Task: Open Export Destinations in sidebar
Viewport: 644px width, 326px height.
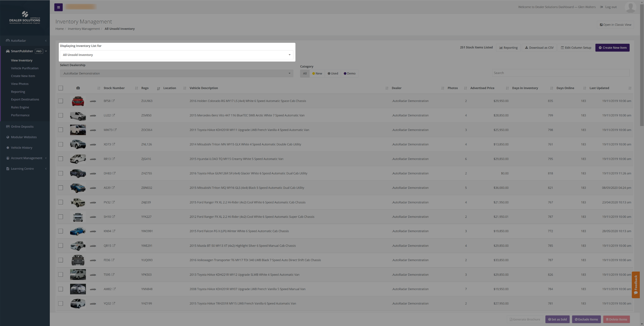Action: pos(25,99)
